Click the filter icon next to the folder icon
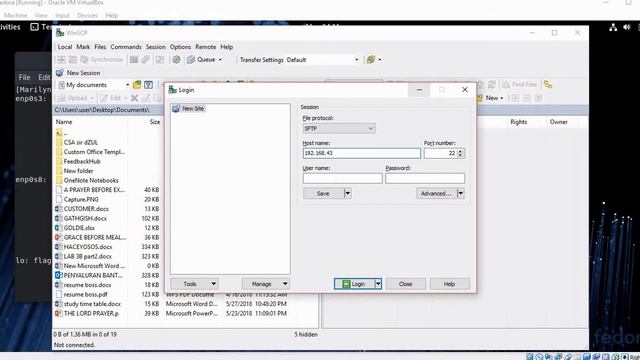 [x=149, y=84]
